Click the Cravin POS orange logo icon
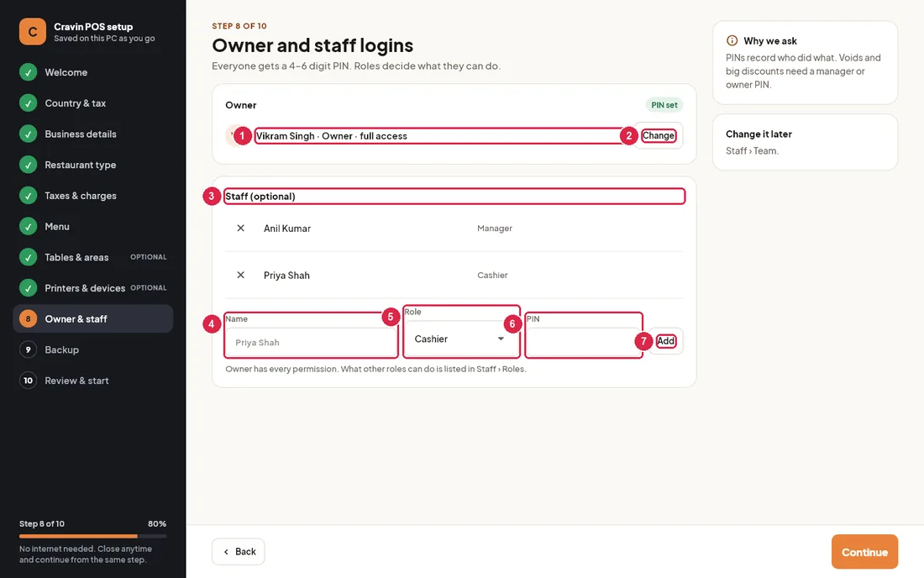This screenshot has height=578, width=924. (x=33, y=32)
